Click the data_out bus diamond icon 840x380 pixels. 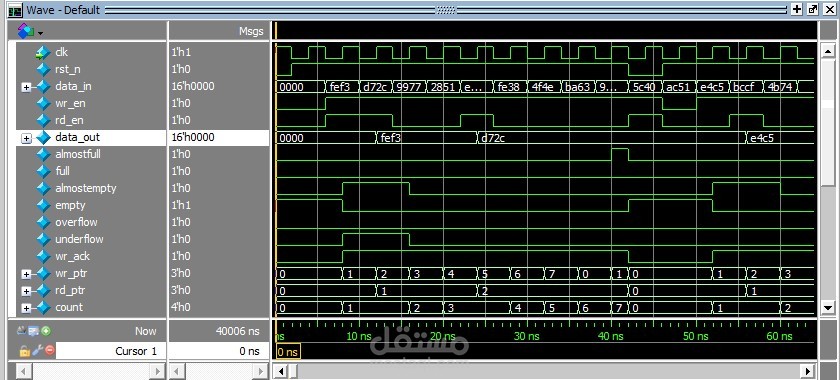(x=43, y=138)
